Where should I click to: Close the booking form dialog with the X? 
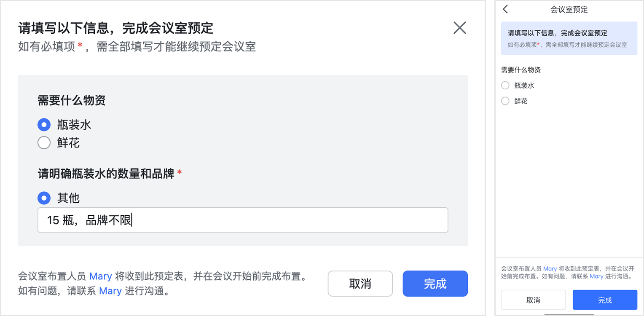(x=459, y=28)
